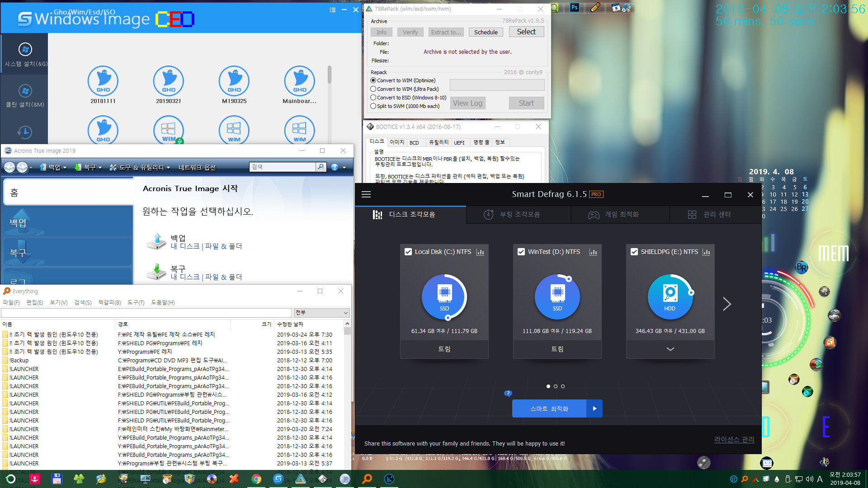The width and height of the screenshot is (868, 488).
Task: Switch to 부팅 조각모음 tab
Action: pyautogui.click(x=519, y=215)
